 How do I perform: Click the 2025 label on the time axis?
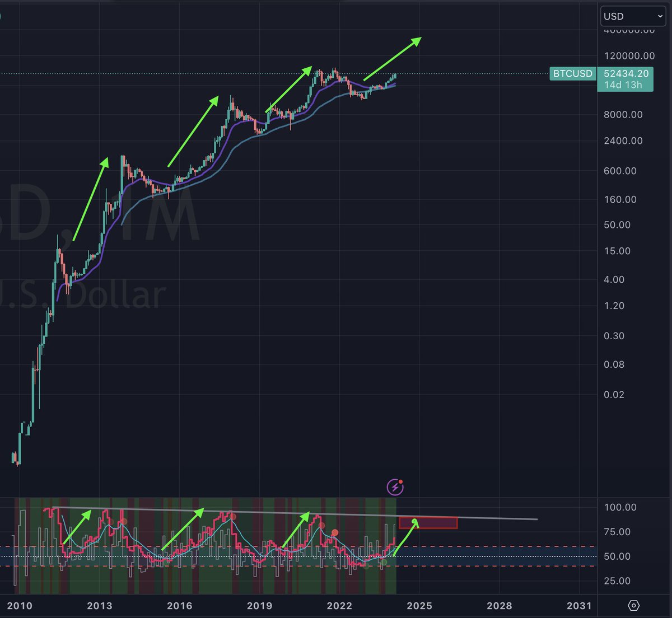(420, 606)
